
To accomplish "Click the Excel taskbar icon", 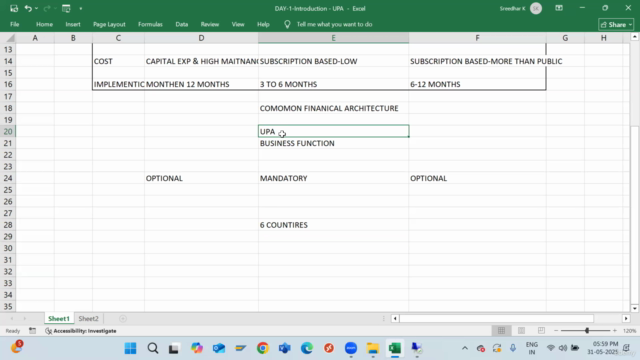I will tap(395, 348).
